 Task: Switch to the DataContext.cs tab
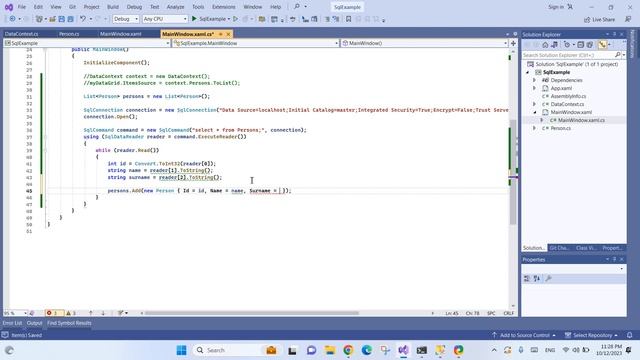click(22, 34)
